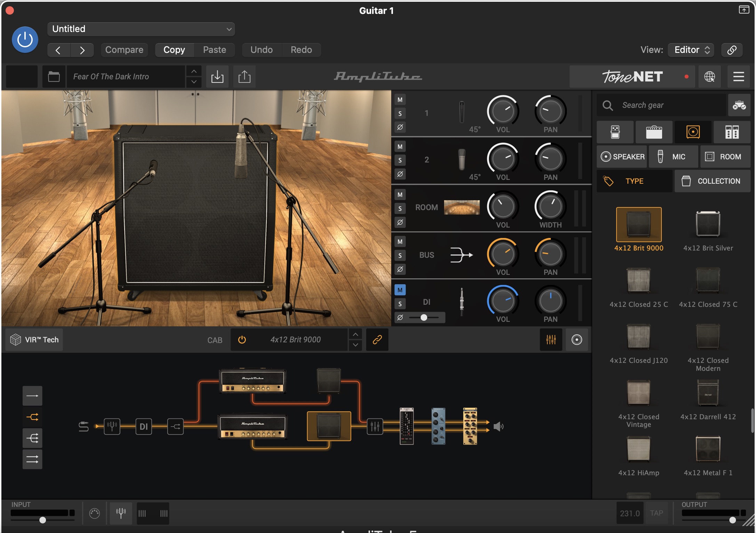This screenshot has width=756, height=533.
Task: Click the Compare button
Action: click(124, 50)
